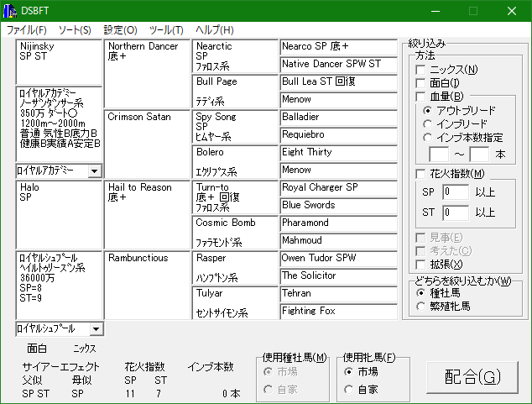532x404 pixels.
Task: Click the Rambunctious cell
Action: point(147,286)
